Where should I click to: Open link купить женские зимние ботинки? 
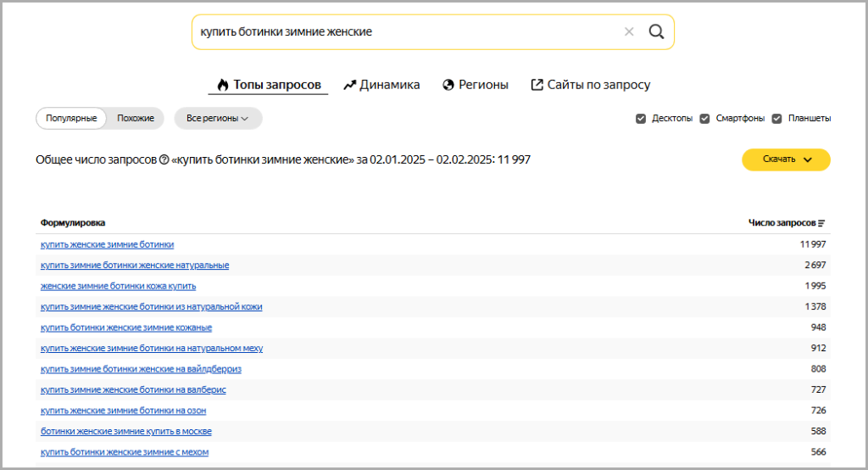(x=107, y=244)
